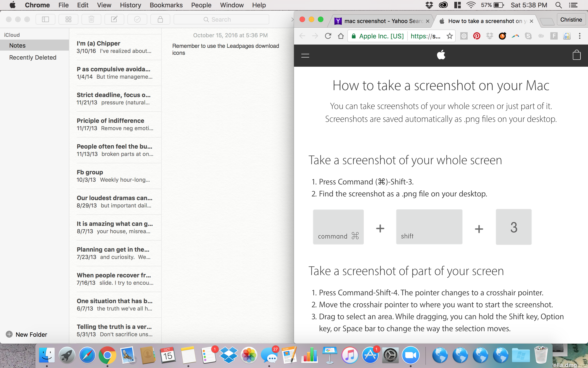The image size is (588, 368).
Task: Open Creative Cloud menu bar icon
Action: pyautogui.click(x=443, y=5)
